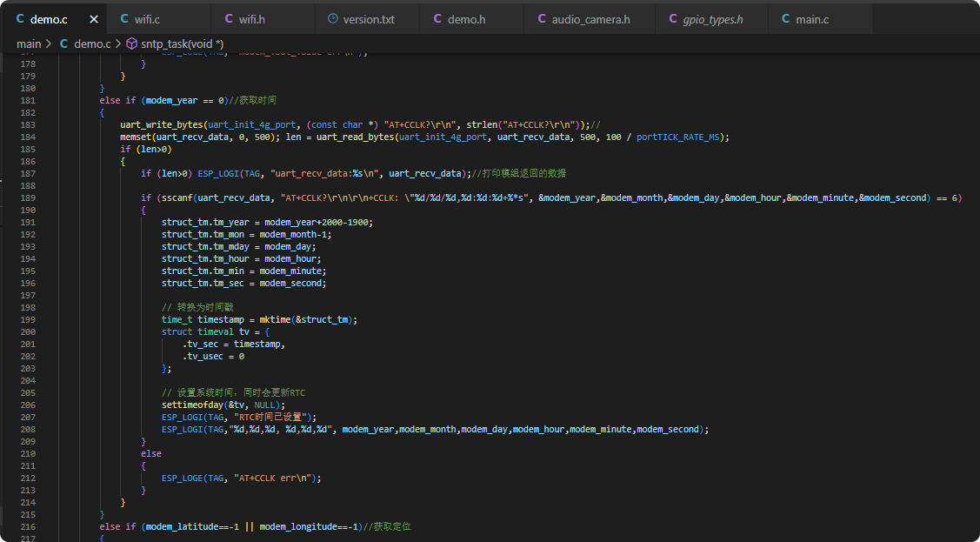Screen dimensions: 980x542
Task: Click line number 189 in the gutter
Action: [28, 197]
